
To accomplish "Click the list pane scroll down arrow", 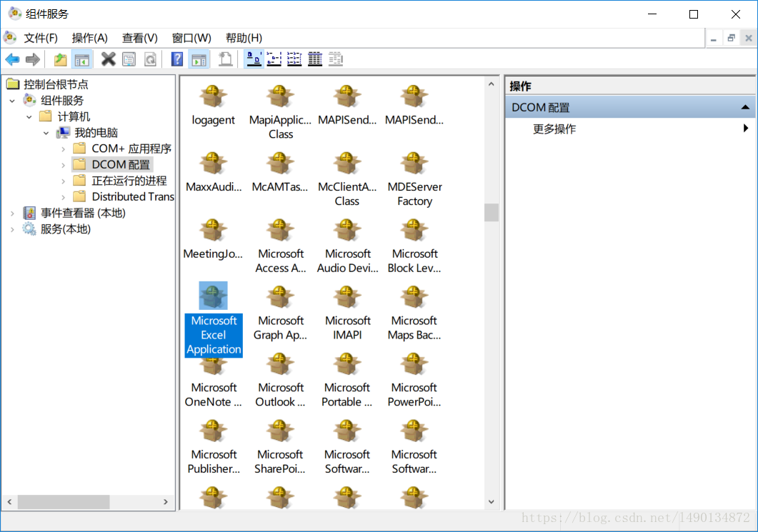I will click(491, 501).
